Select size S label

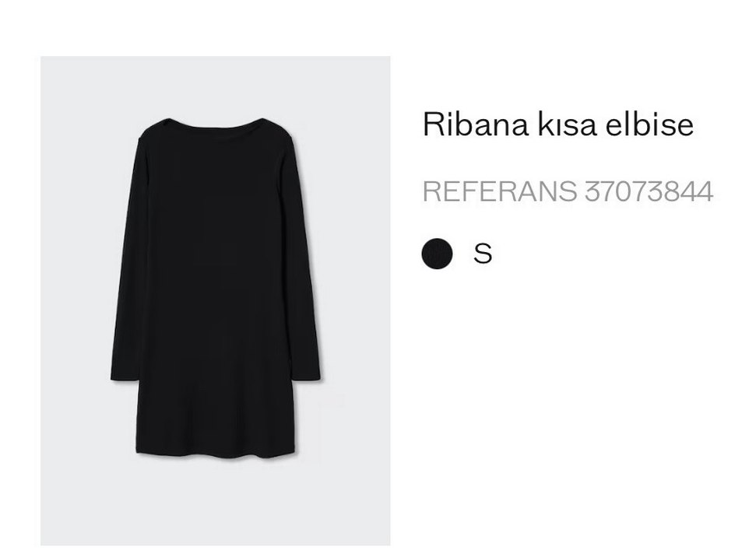483,254
